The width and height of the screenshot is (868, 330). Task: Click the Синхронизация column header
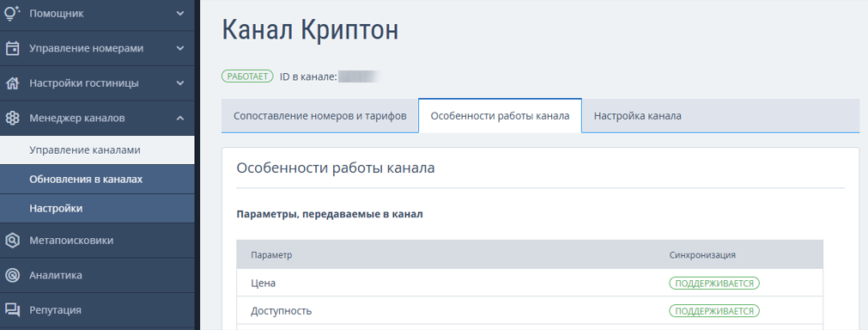click(702, 254)
